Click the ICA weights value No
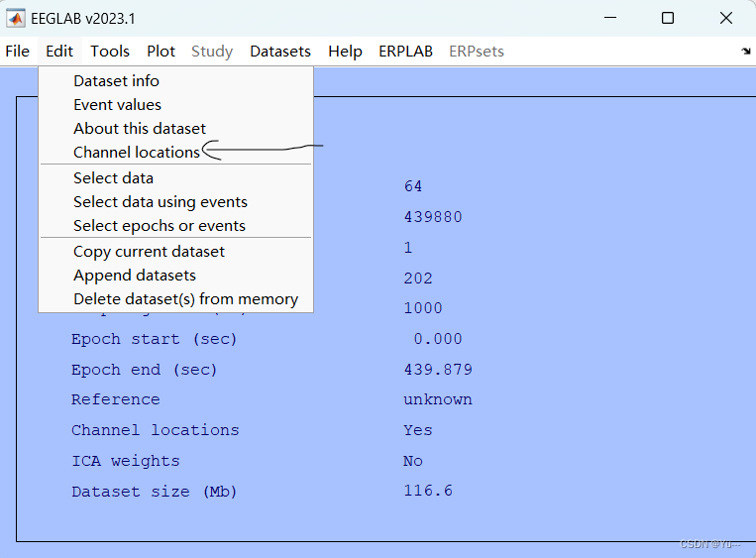This screenshot has height=558, width=756. pos(413,461)
